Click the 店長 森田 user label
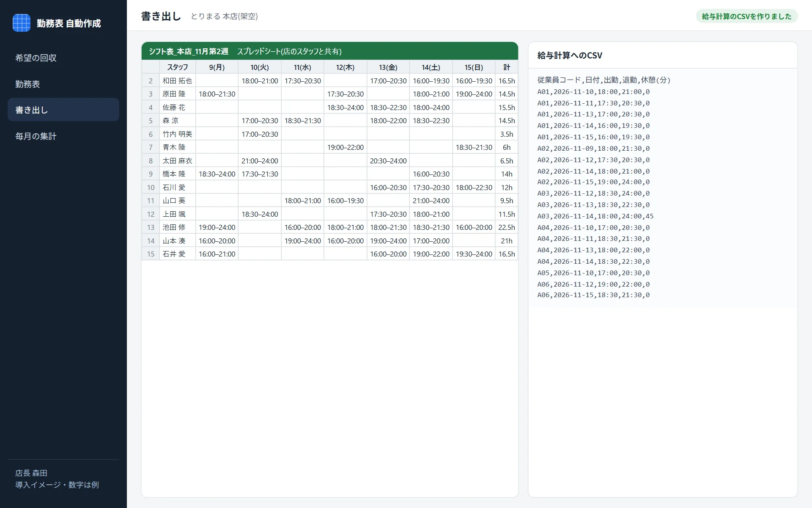The image size is (812, 508). coord(31,473)
